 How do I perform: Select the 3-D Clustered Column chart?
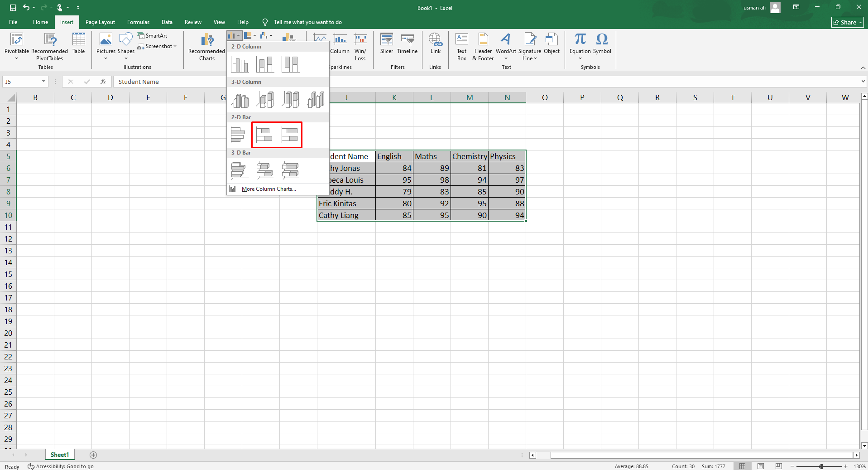240,99
